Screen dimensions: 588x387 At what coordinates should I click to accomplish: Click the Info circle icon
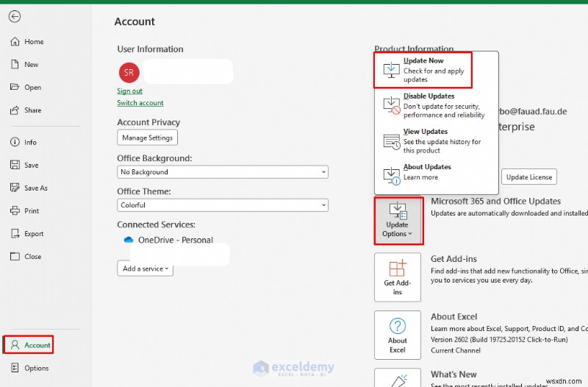[15, 142]
